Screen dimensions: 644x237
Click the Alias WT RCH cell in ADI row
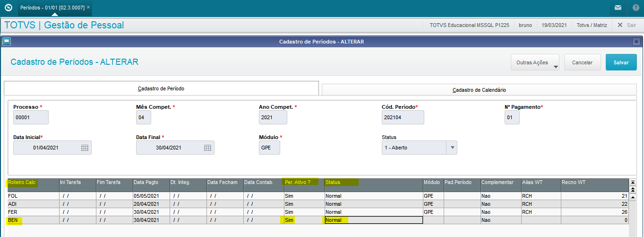541,204
